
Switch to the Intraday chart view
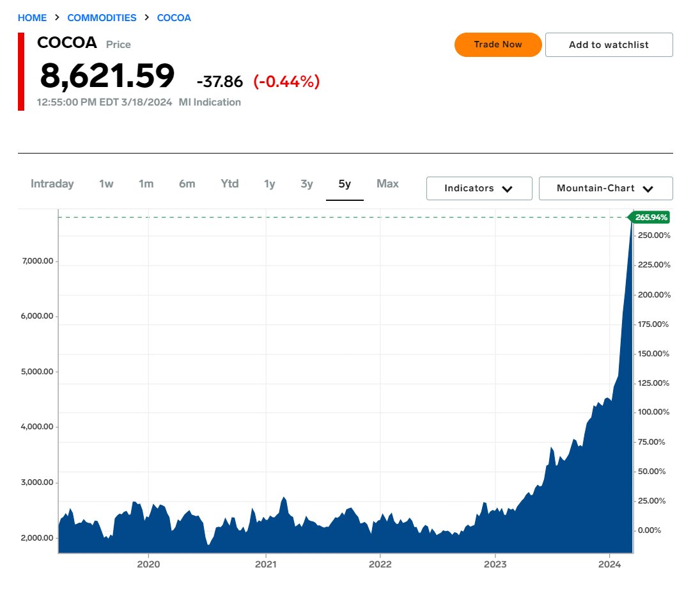(52, 184)
